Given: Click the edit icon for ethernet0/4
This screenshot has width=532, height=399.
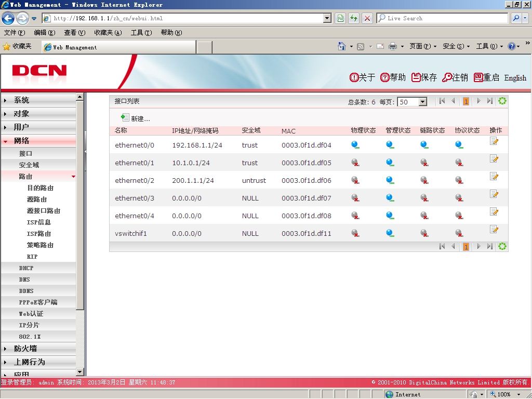Looking at the screenshot, I should click(x=494, y=212).
